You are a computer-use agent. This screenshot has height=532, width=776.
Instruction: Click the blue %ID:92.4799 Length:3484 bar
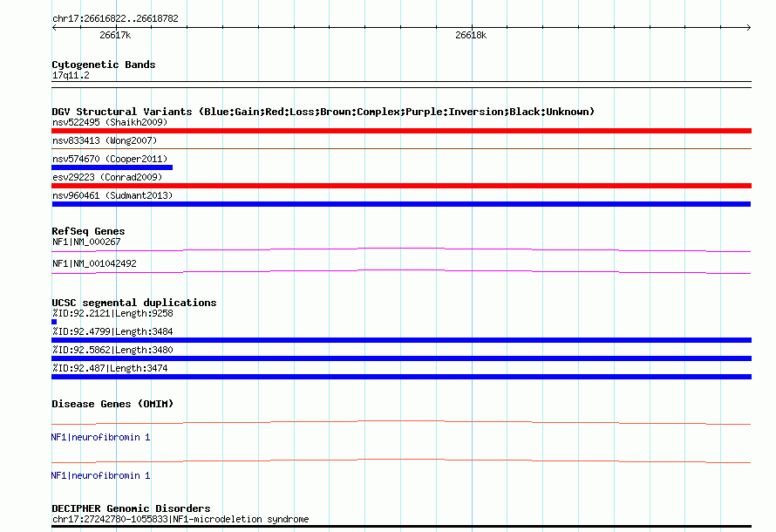pos(401,340)
